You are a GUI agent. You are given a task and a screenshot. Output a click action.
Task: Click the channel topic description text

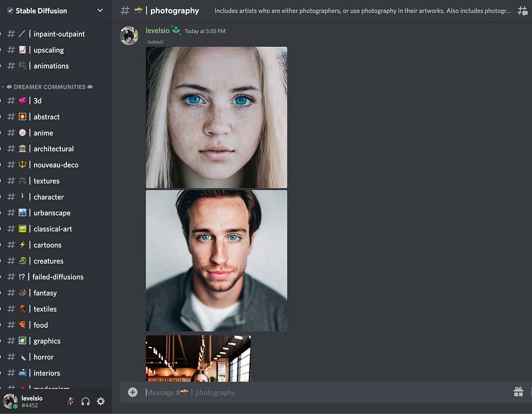[362, 11]
